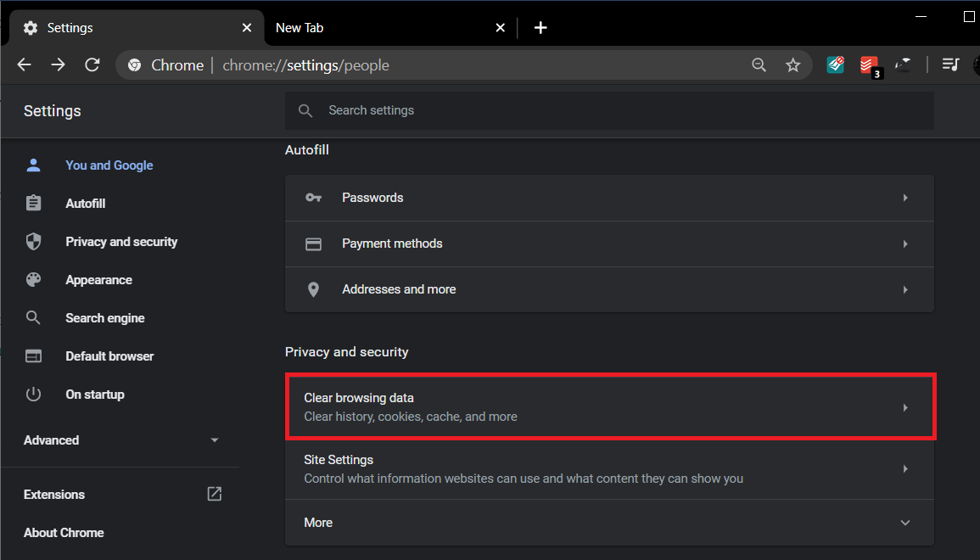The width and height of the screenshot is (980, 560).
Task: Select Autofill in the sidebar
Action: pyautogui.click(x=86, y=203)
